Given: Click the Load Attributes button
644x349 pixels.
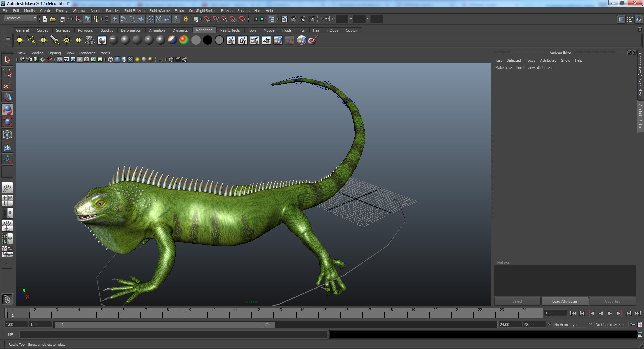Looking at the screenshot, I should [565, 301].
